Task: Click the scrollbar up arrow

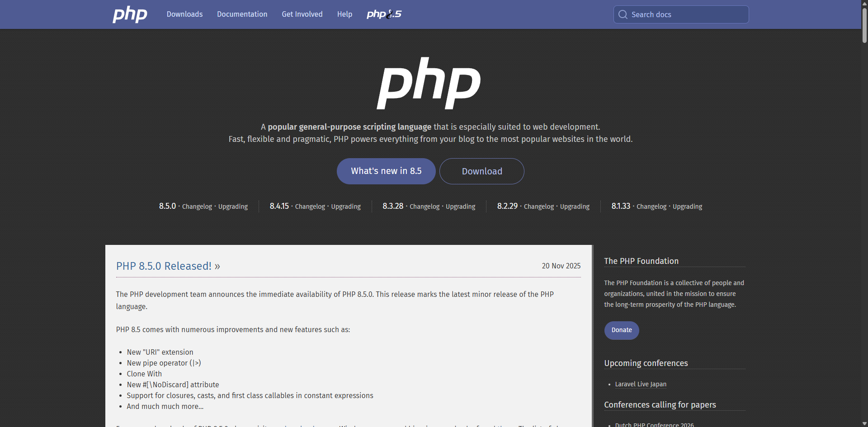Action: 864,3
